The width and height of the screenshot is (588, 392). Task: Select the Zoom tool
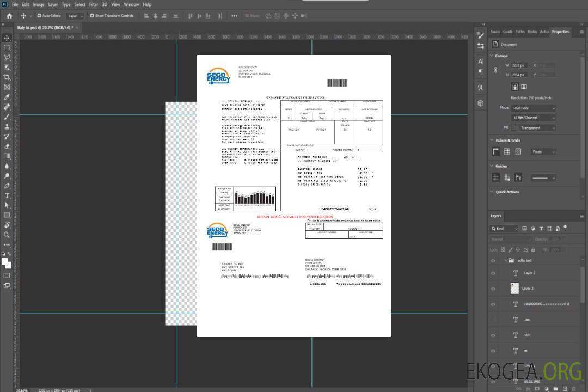tap(7, 235)
